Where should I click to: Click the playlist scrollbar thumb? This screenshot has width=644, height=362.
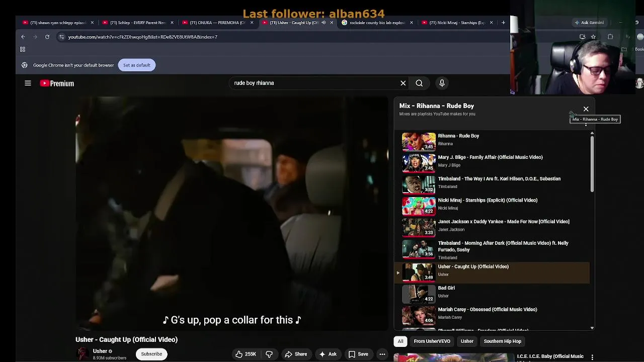(x=592, y=163)
